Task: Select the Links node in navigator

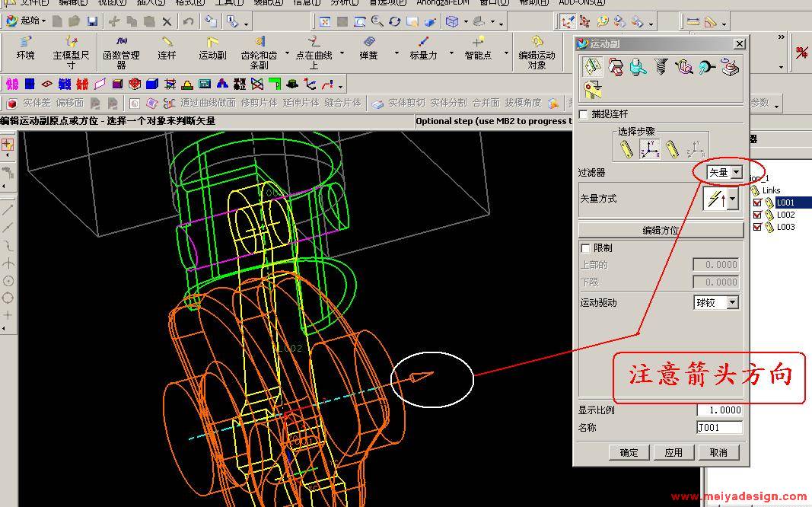Action: point(771,190)
